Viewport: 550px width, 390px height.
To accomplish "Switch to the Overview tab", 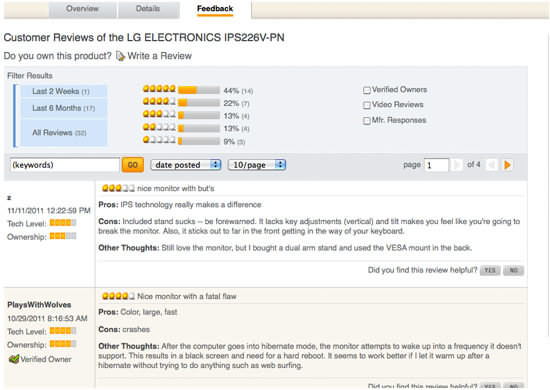I will tap(82, 9).
